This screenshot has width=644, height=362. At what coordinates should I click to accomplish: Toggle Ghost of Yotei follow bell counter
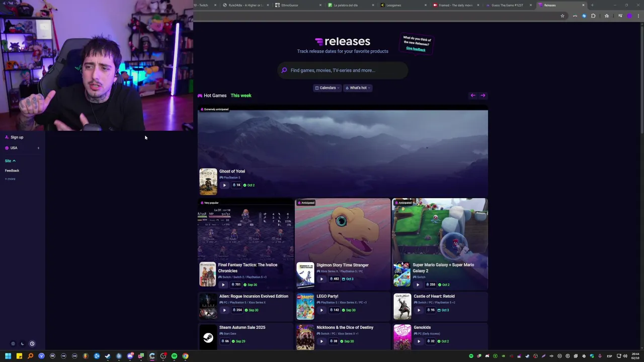[236, 185]
